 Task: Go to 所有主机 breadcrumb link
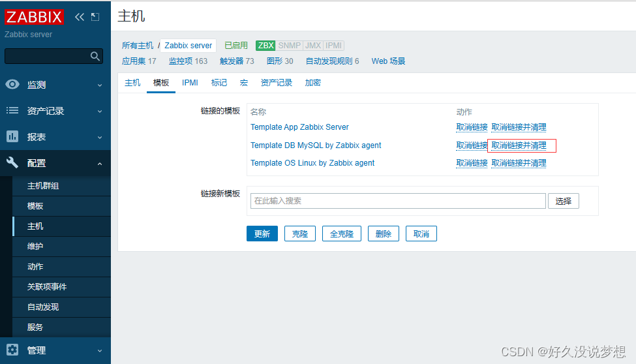tap(138, 46)
